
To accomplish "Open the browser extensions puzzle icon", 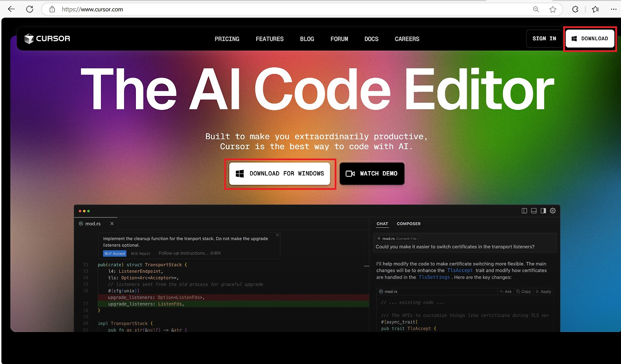I will pos(575,9).
